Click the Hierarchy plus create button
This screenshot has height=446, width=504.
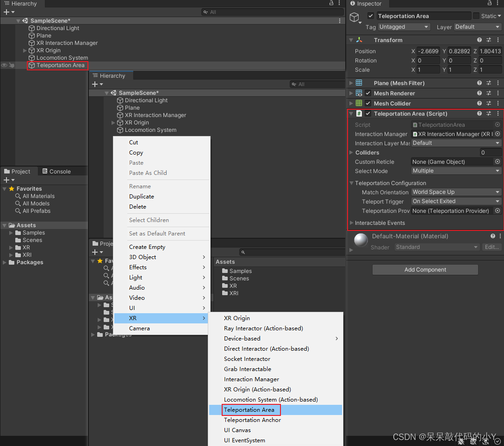click(x=6, y=12)
